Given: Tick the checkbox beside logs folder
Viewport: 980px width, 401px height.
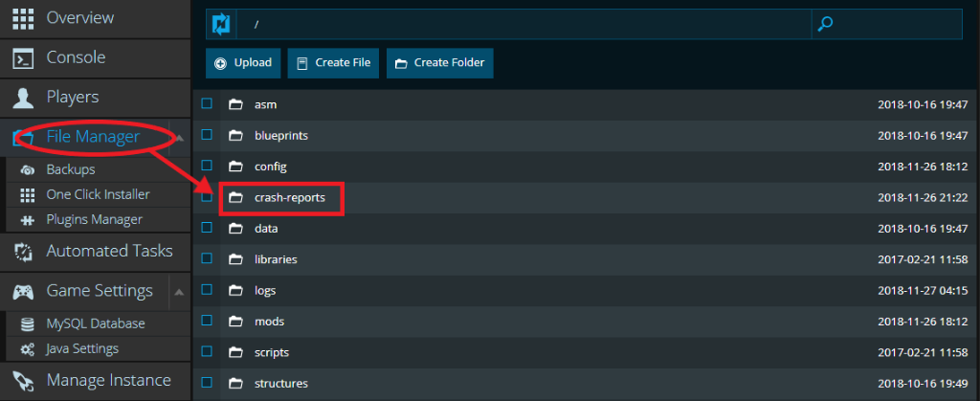Looking at the screenshot, I should (206, 290).
